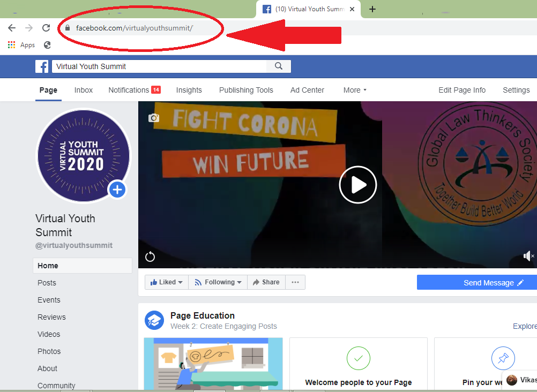
Task: Click the Virtual Youth Summit page name
Action: pos(65,225)
